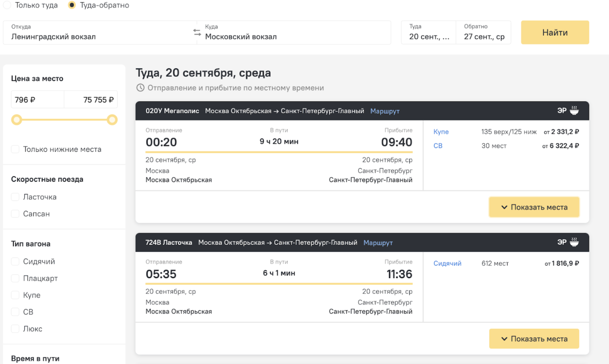This screenshot has width=609, height=364.
Task: Click the clock icon beside local time note
Action: [x=140, y=88]
